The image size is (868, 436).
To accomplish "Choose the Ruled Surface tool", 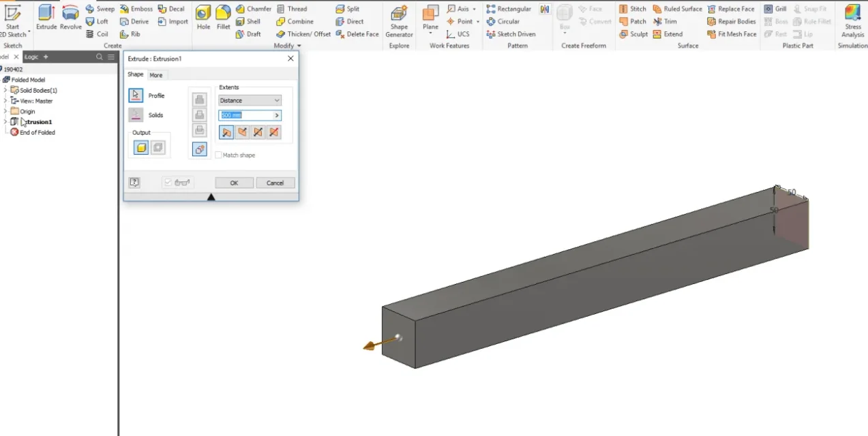I will 677,9.
